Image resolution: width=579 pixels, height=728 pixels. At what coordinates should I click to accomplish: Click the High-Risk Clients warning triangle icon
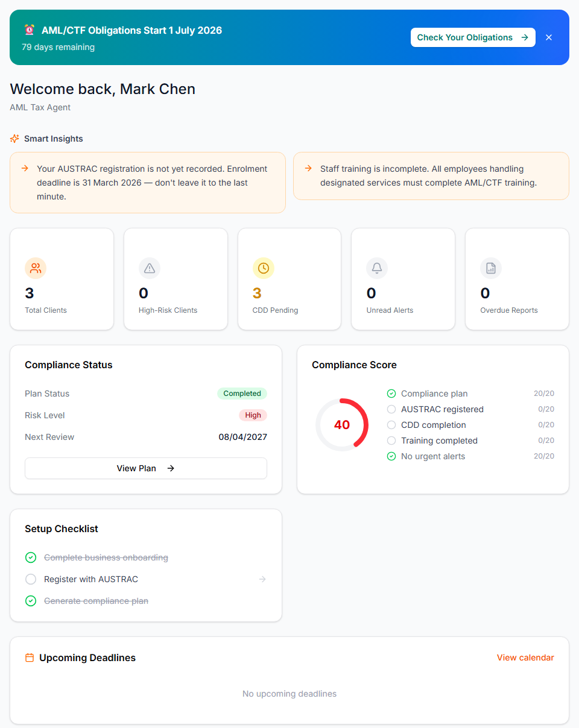click(x=150, y=268)
